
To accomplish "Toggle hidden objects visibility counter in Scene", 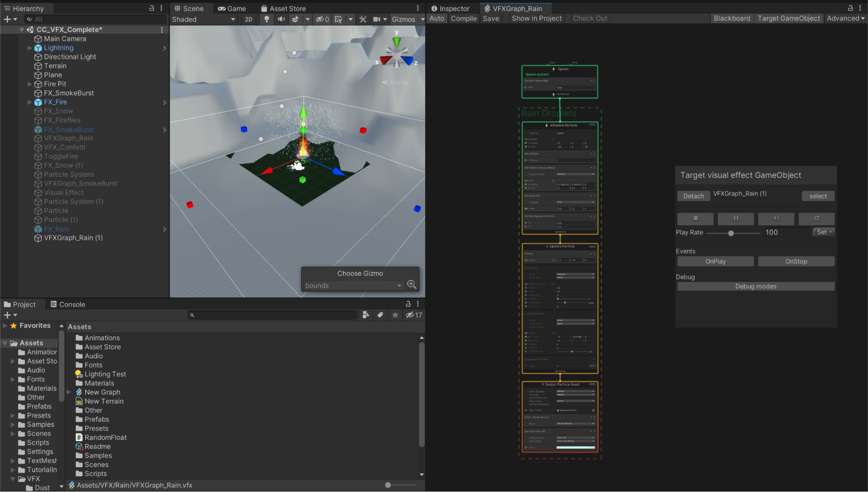I will tap(322, 19).
